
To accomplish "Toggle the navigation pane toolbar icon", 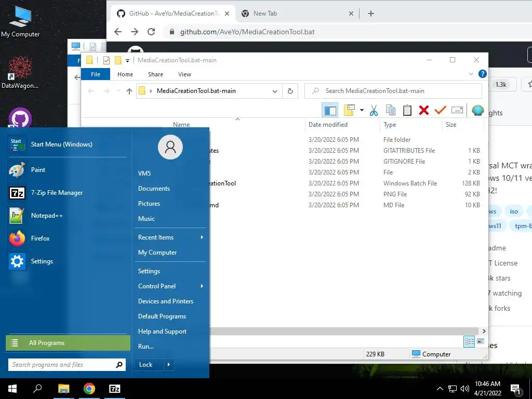I will [x=330, y=110].
